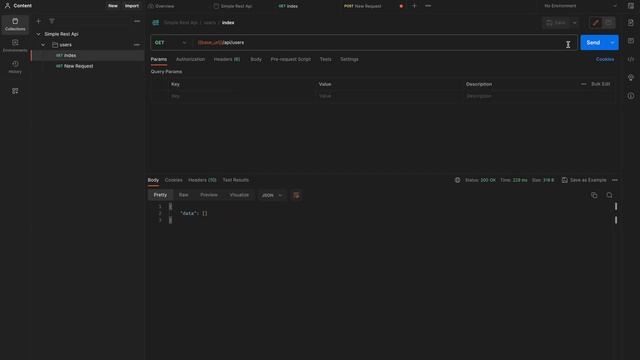Click the blue Send button
Image resolution: width=640 pixels, height=360 pixels.
point(593,42)
